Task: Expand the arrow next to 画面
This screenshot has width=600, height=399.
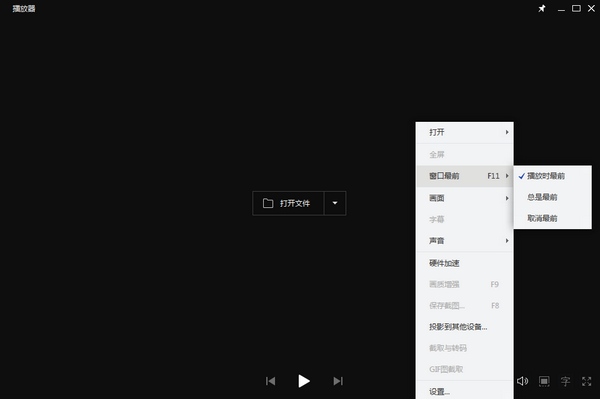Action: [x=507, y=198]
